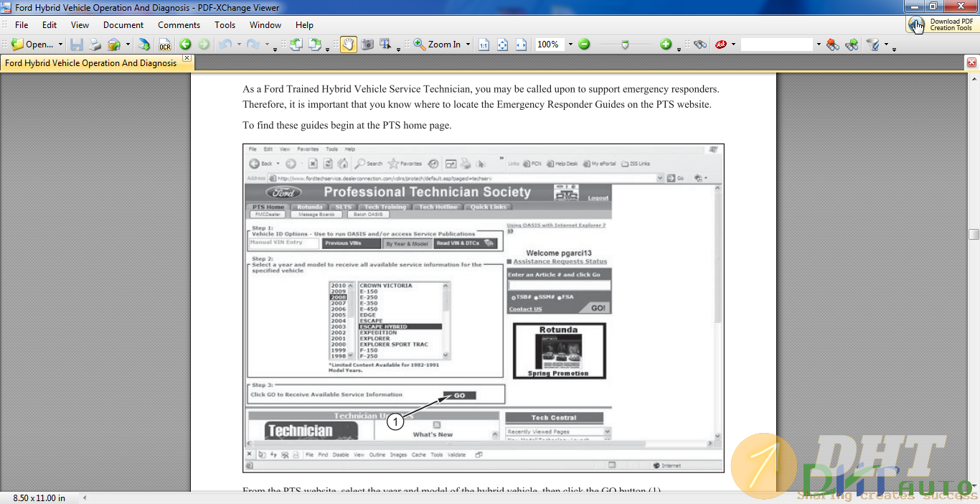
Task: Click the Redo arrow icon
Action: click(x=253, y=45)
